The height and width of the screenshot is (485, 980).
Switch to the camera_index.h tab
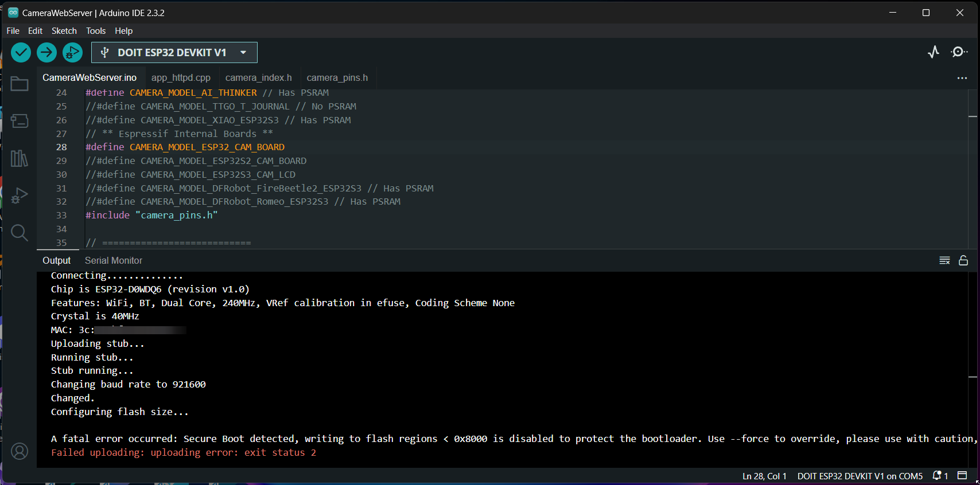pyautogui.click(x=258, y=78)
